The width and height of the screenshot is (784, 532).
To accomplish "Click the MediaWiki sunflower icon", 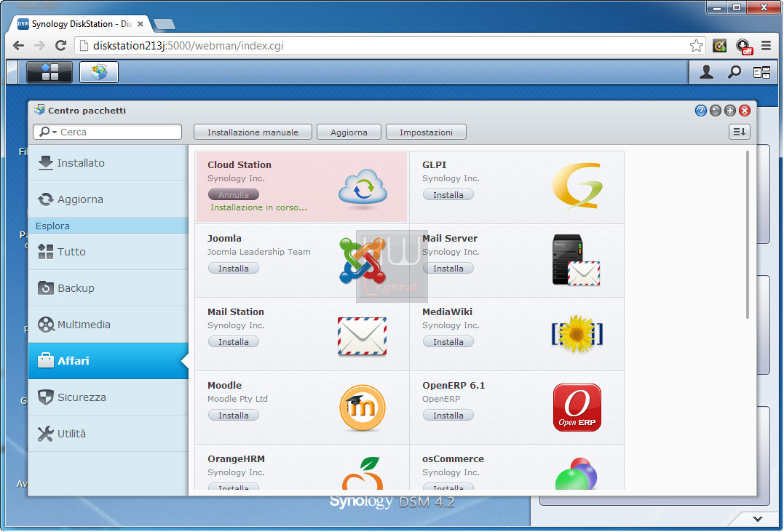I will [577, 333].
